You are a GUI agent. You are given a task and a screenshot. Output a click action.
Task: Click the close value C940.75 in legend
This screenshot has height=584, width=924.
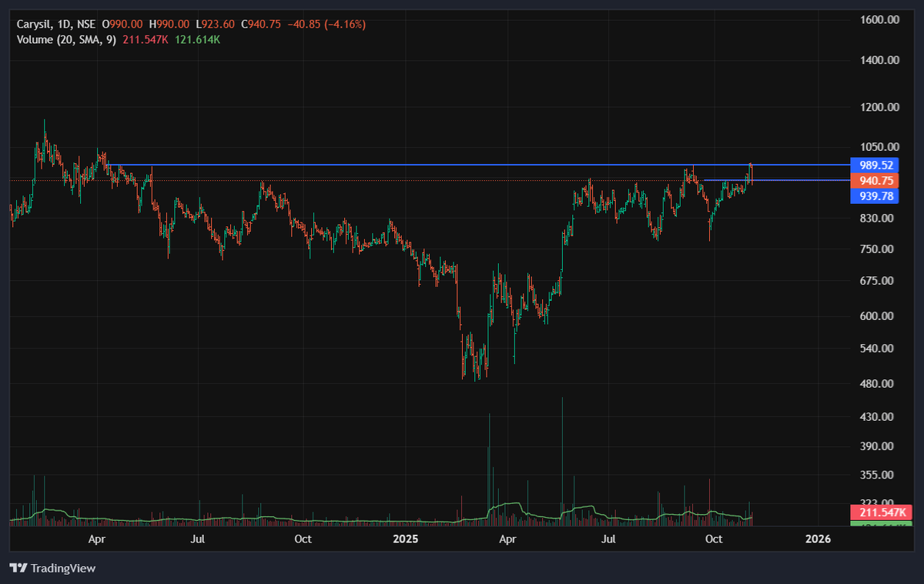263,25
